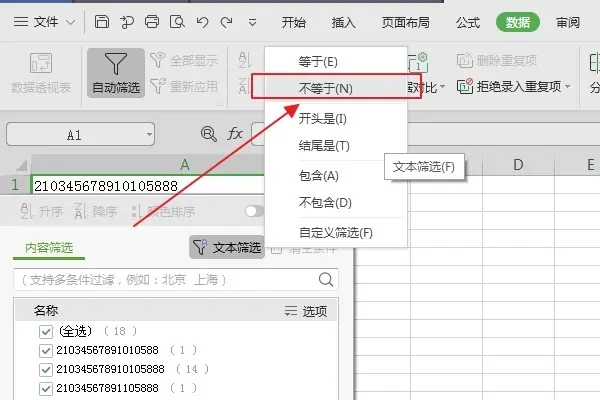Click the select-all corner triangle
The height and width of the screenshot is (400, 600).
pos(21,165)
